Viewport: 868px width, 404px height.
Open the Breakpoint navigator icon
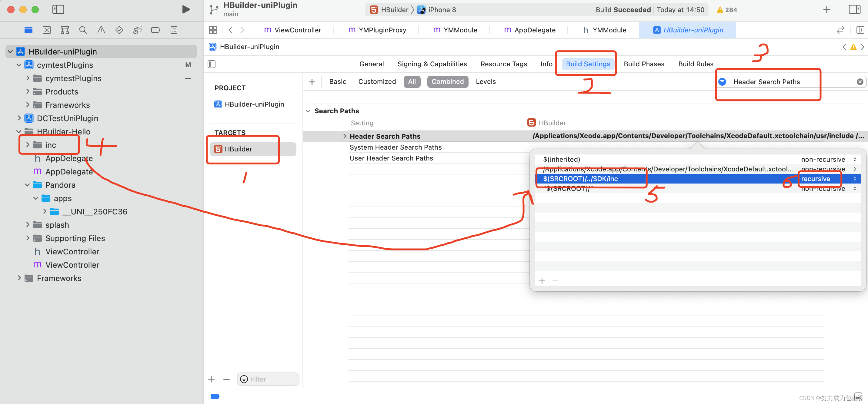[156, 30]
